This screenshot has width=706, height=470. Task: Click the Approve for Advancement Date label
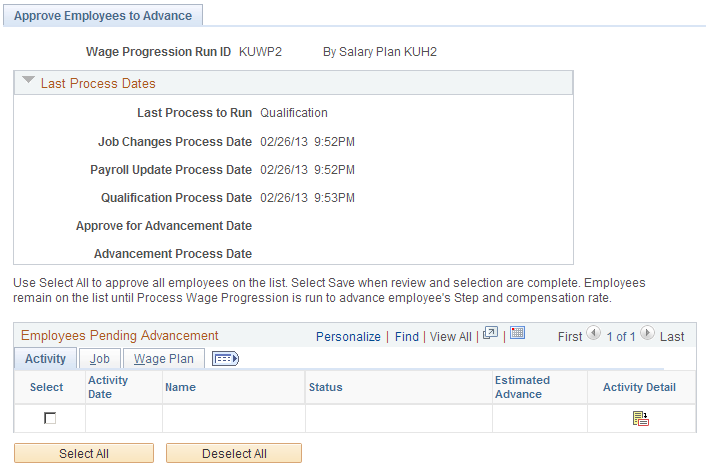click(164, 226)
